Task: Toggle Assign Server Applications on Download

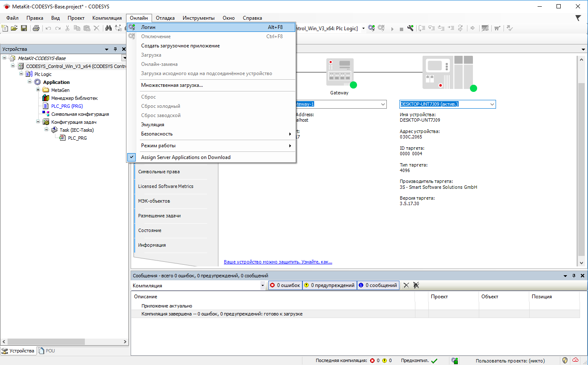Action: [x=212, y=157]
